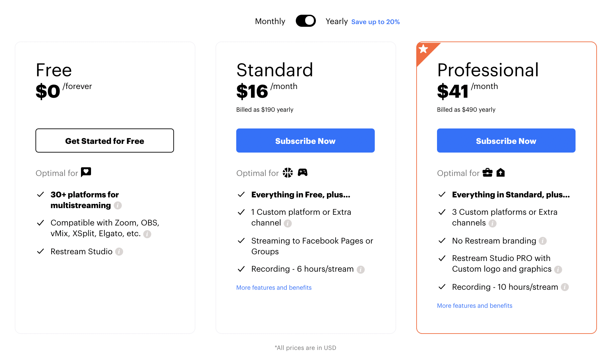
Task: Select the Yearly billing label
Action: [337, 21]
